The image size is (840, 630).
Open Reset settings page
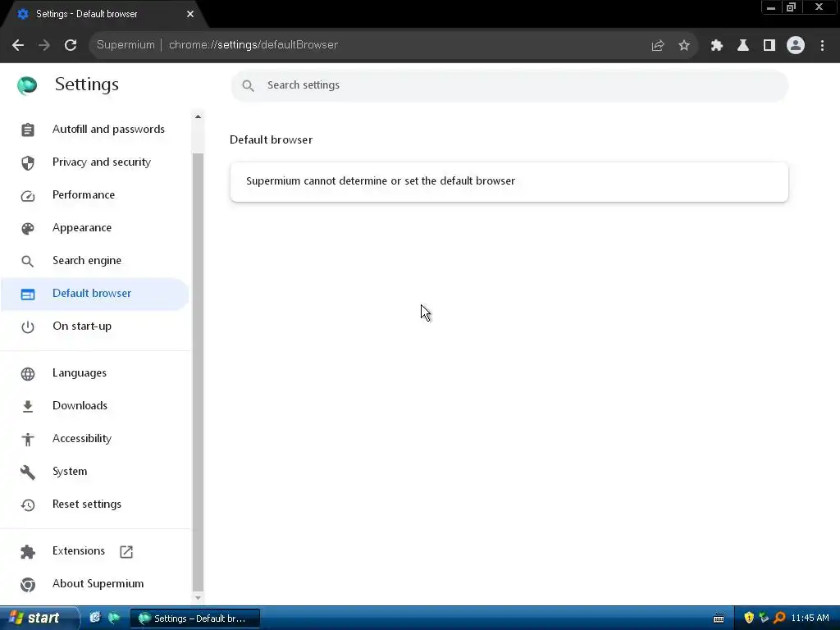pyautogui.click(x=95, y=504)
